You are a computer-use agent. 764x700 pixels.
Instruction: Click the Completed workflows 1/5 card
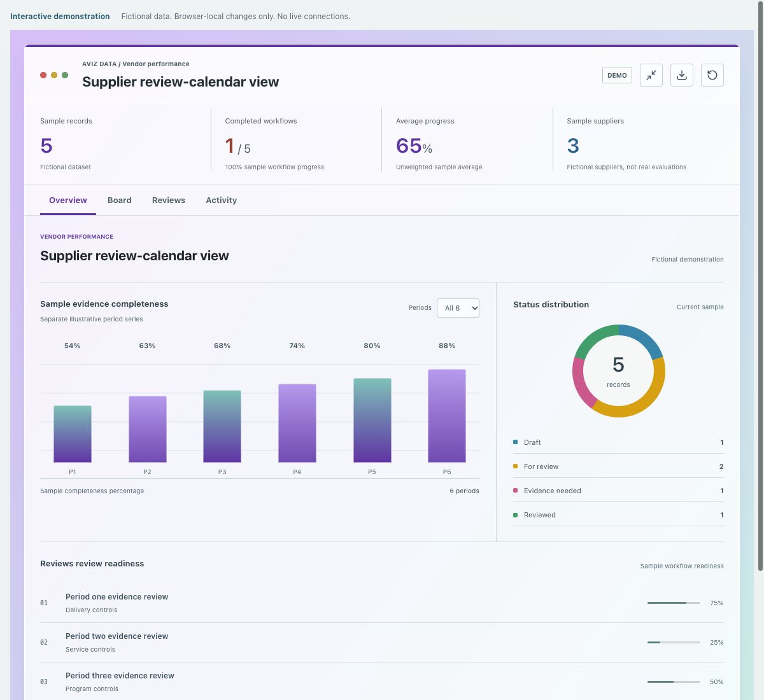coord(296,144)
